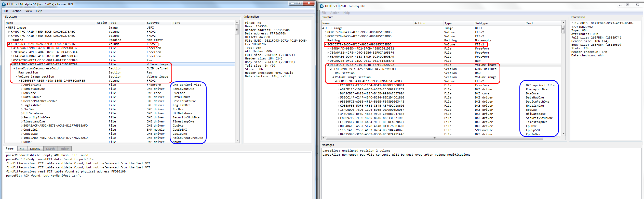Expand the 7B9A0A12 file in UEFITool NE

(x=11, y=52)
